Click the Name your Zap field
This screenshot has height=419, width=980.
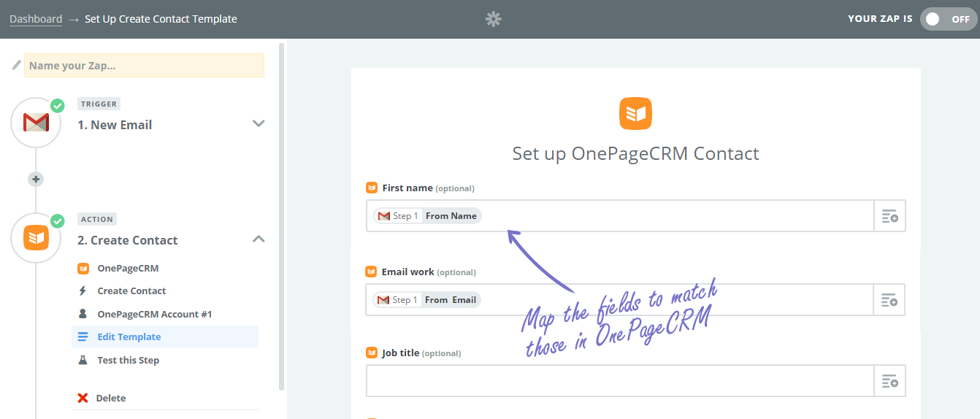(144, 65)
